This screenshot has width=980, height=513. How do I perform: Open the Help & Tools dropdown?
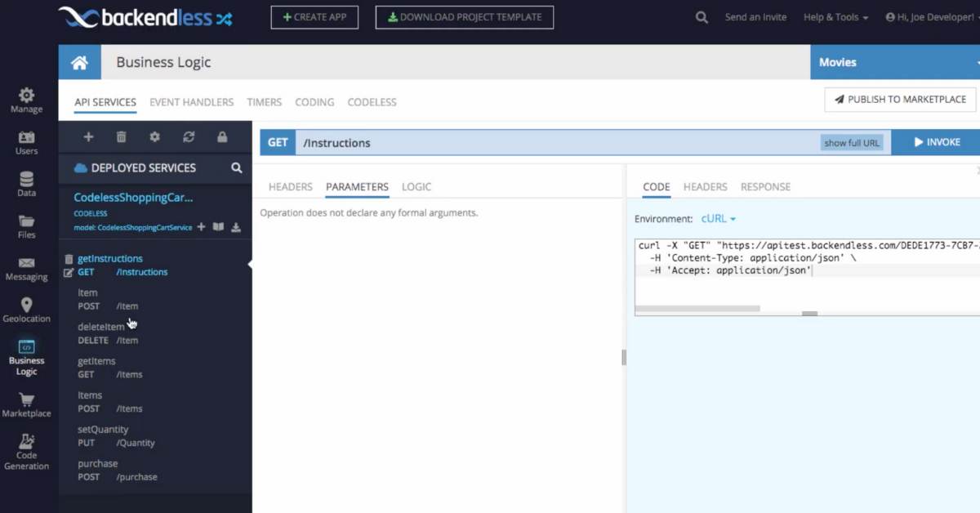click(835, 17)
